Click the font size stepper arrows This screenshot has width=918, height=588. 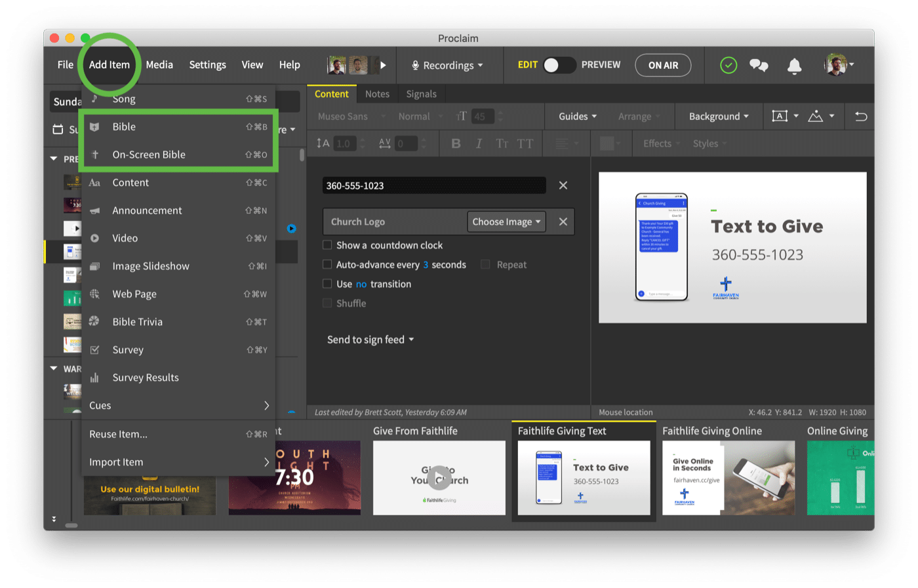[x=501, y=117]
